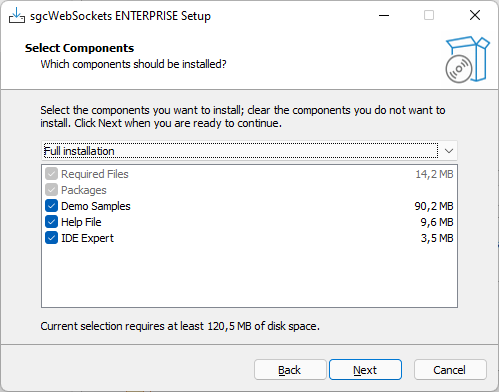The width and height of the screenshot is (499, 392).
Task: Click the sgcWebSockets ENTERPRISE Setup title text
Action: point(120,16)
